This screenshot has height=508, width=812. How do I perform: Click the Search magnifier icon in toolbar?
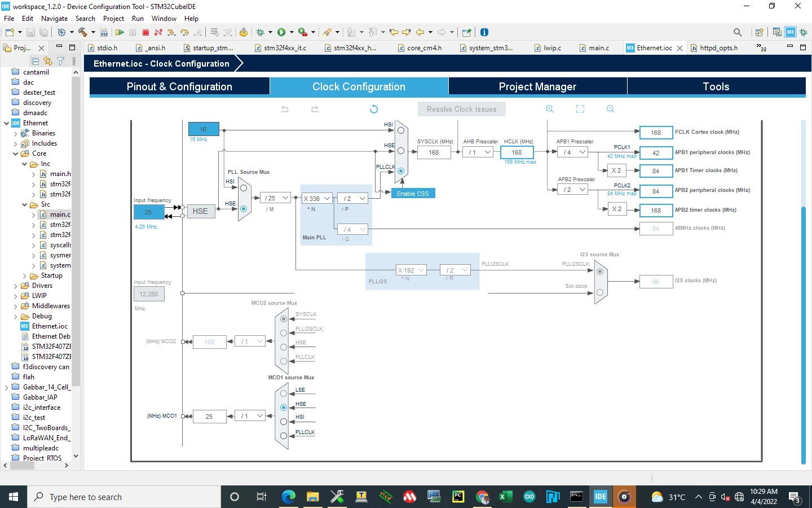point(738,32)
